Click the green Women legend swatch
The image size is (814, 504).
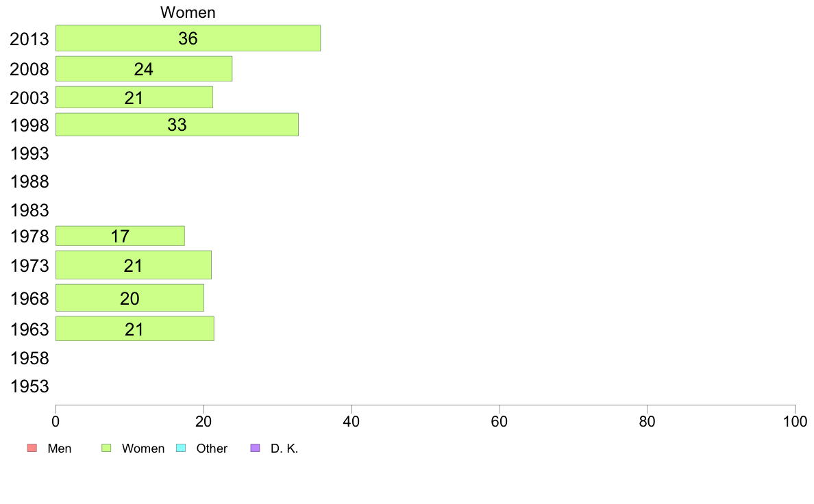click(x=106, y=448)
